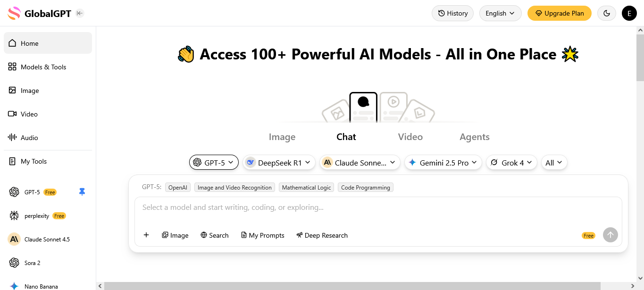644x290 pixels.
Task: Click the send arrow button
Action: pos(610,235)
